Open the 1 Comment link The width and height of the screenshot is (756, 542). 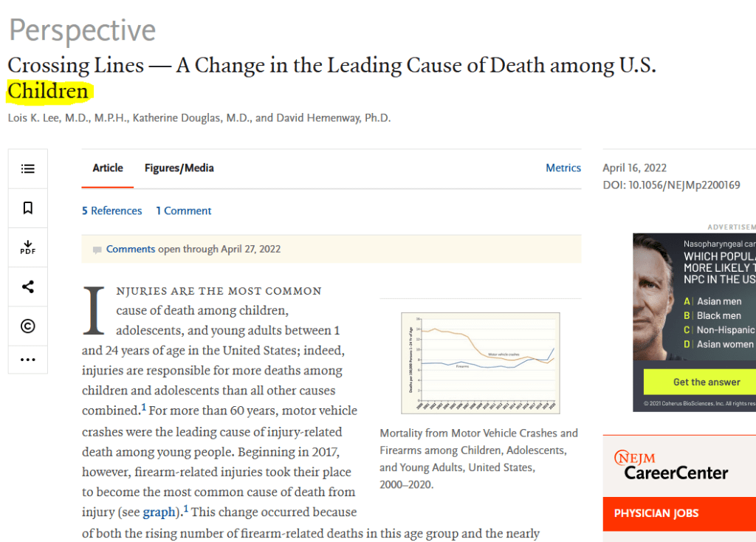coord(184,210)
